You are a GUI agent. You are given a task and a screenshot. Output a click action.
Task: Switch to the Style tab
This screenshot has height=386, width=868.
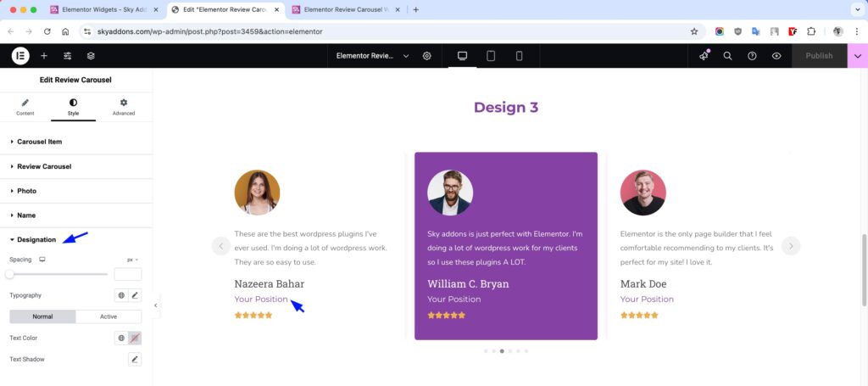73,108
